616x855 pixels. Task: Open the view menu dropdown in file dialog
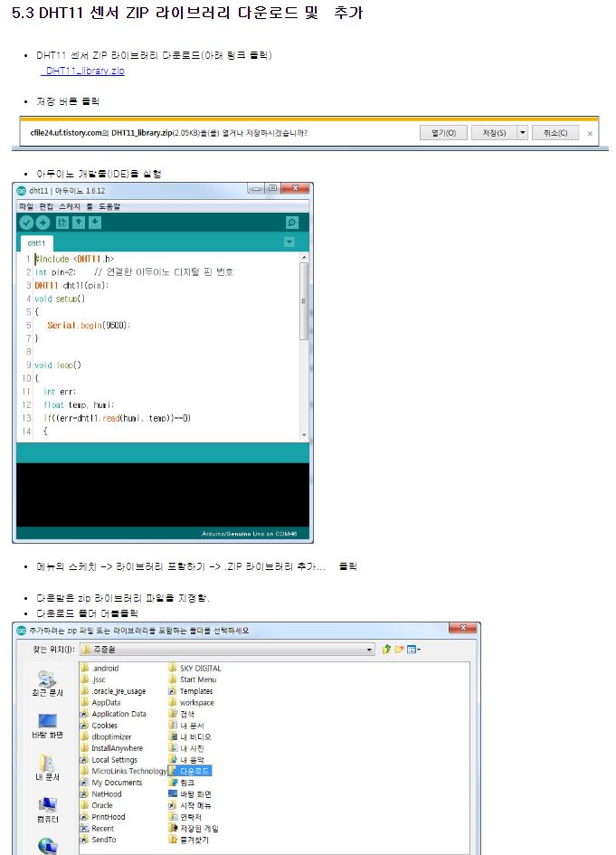413,650
